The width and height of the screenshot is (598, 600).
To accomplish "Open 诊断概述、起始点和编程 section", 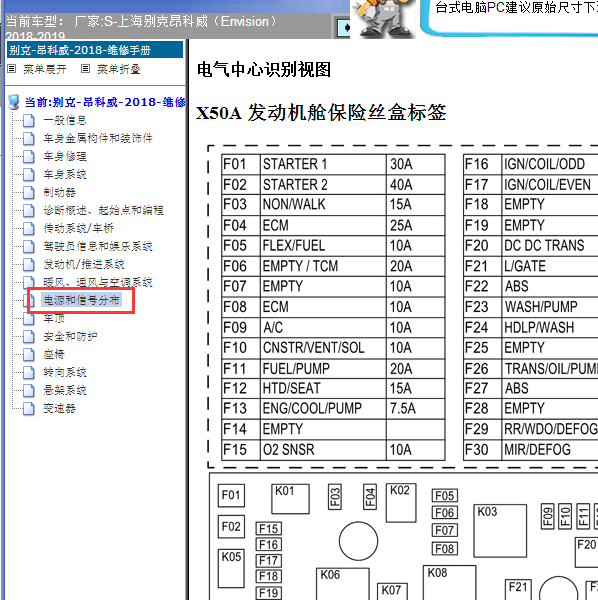I will [103, 210].
